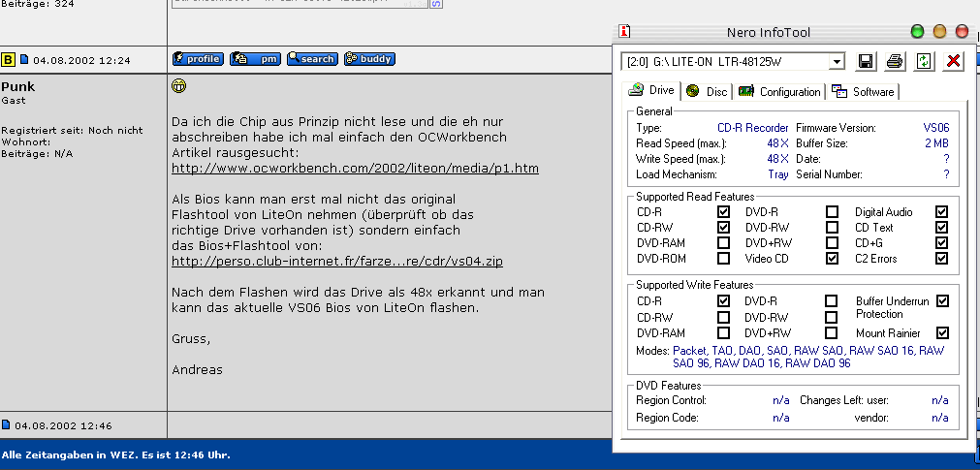Screen dimensions: 980x470
Task: Click the 'Alle Zeitangaben in WEZ' footer text
Action: tap(116, 455)
